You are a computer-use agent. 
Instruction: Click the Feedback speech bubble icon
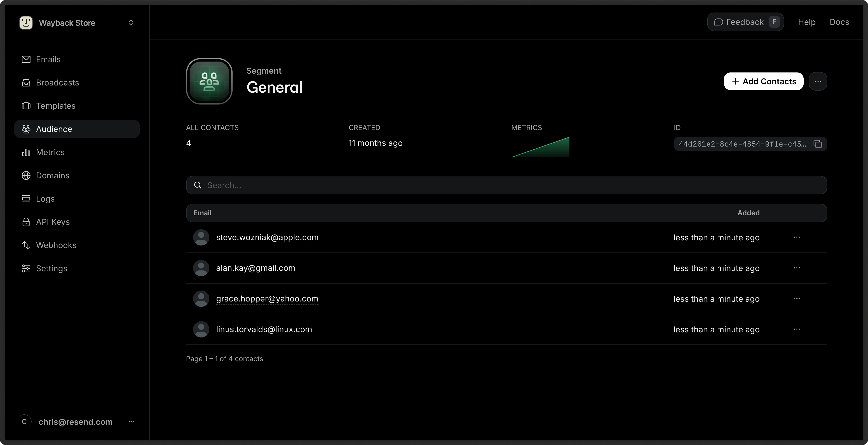click(718, 22)
